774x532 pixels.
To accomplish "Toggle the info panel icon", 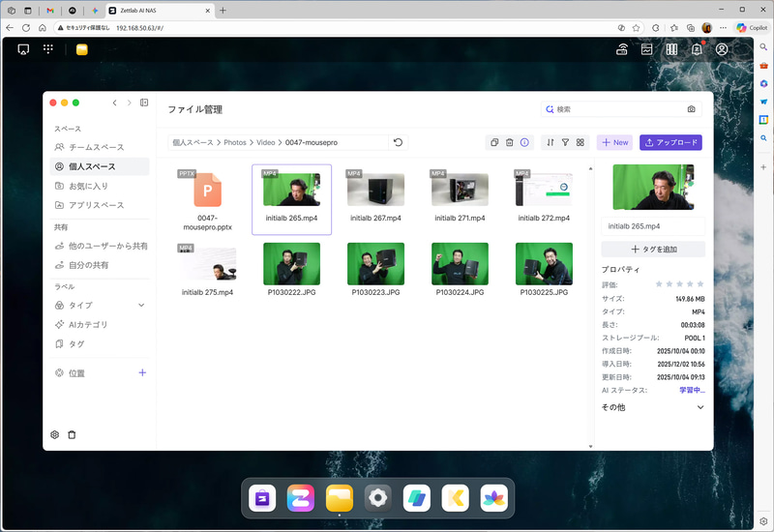I will [524, 142].
